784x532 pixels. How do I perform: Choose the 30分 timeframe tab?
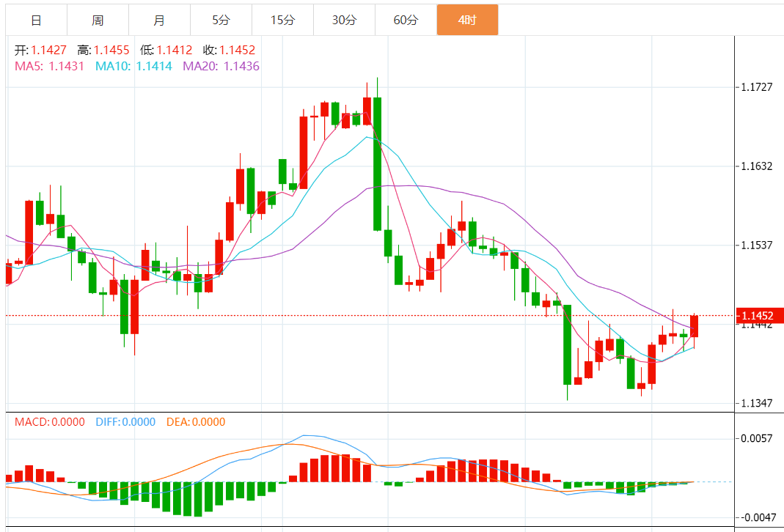[344, 20]
